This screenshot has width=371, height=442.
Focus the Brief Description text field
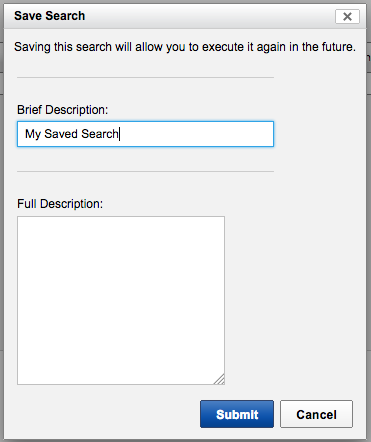click(145, 134)
